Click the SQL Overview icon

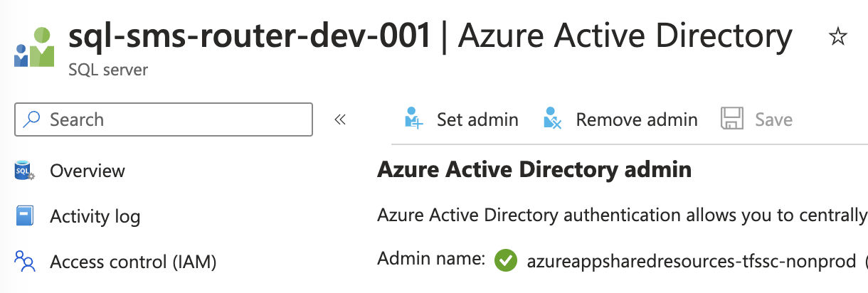click(25, 171)
